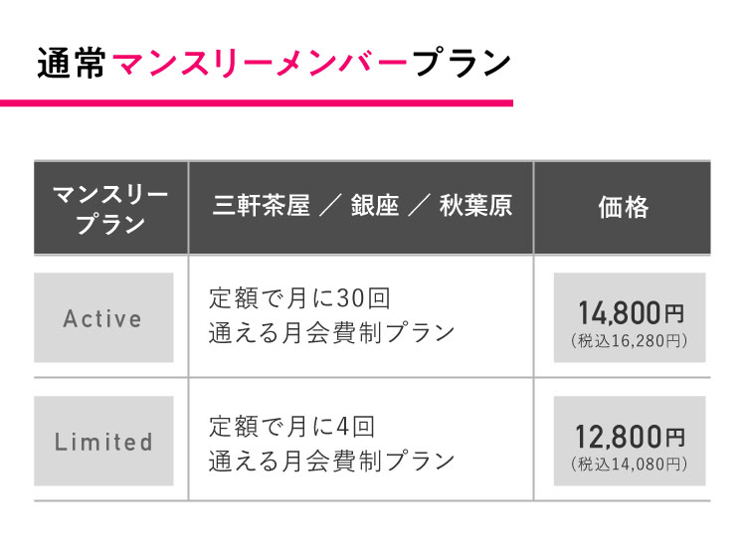Click the pink underline below the heading

[x=257, y=102]
